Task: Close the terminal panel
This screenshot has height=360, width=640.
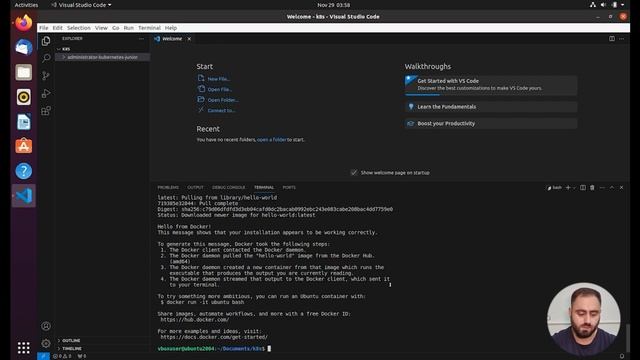Action: click(622, 188)
